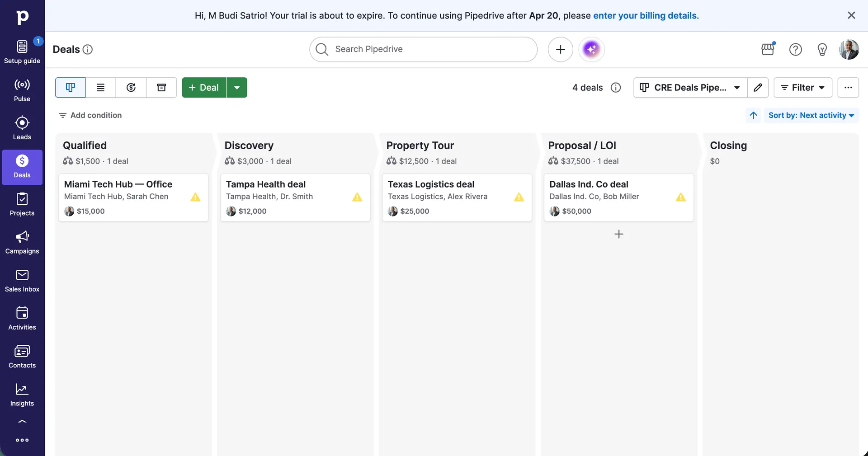Open the Deal button dropdown arrow
Image resolution: width=868 pixels, height=456 pixels.
[x=236, y=87]
